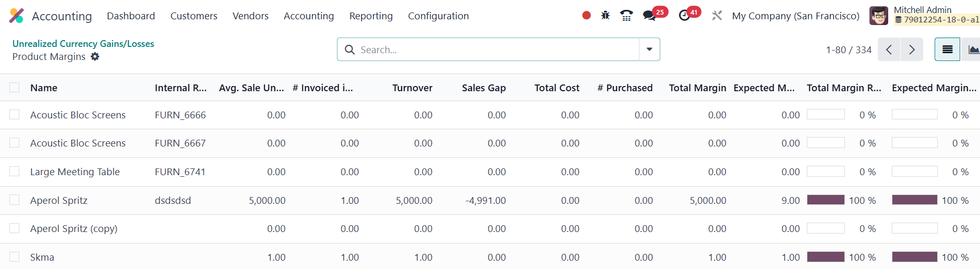Open the activities clock icon

point(684,16)
